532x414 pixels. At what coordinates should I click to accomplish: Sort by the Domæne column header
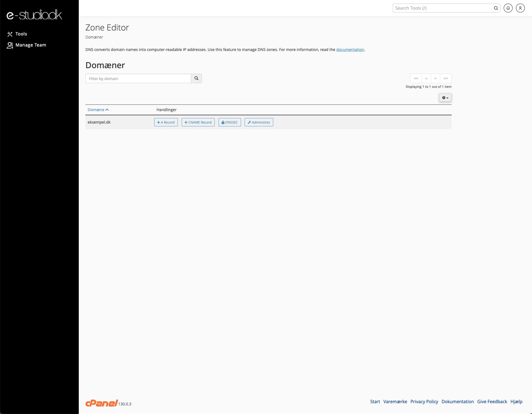pos(98,110)
